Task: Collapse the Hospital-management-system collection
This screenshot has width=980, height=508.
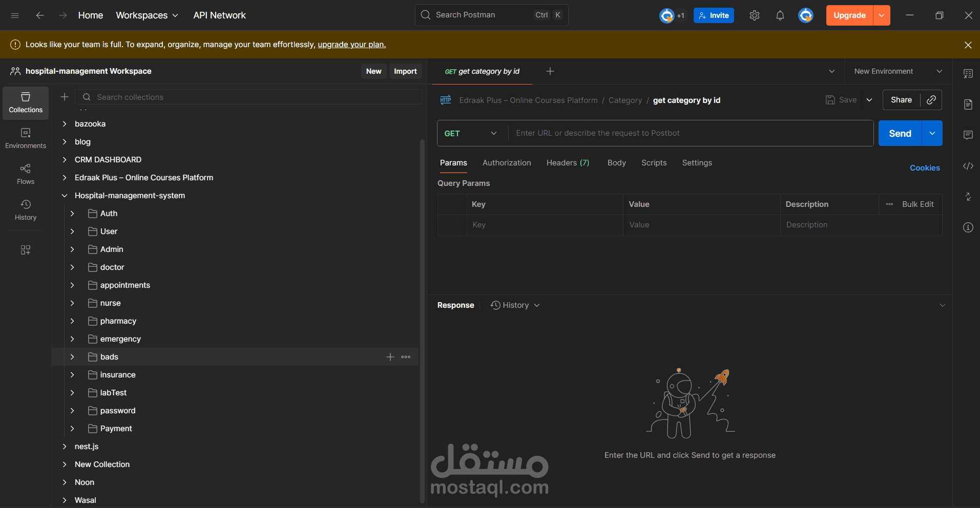Action: (x=65, y=196)
